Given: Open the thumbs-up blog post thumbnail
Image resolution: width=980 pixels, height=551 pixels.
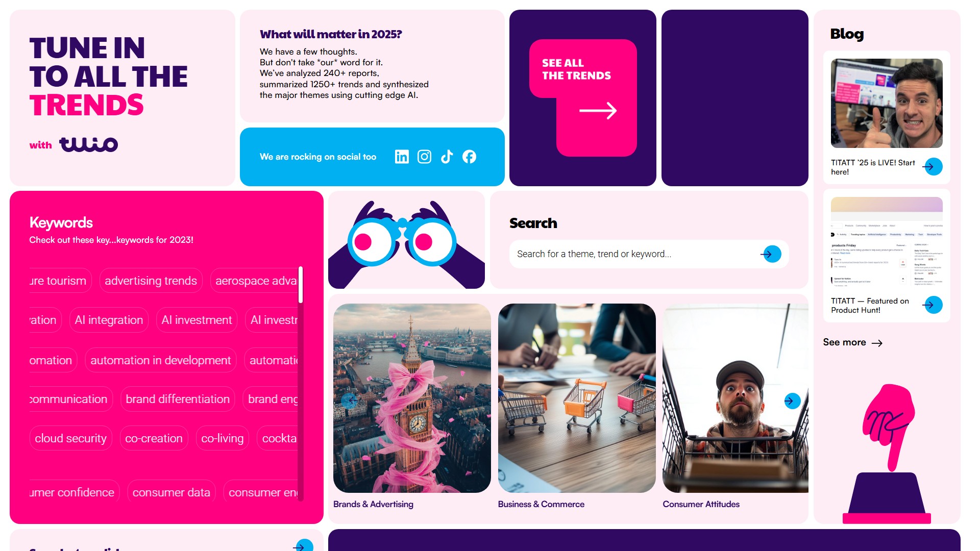Looking at the screenshot, I should pos(887,103).
